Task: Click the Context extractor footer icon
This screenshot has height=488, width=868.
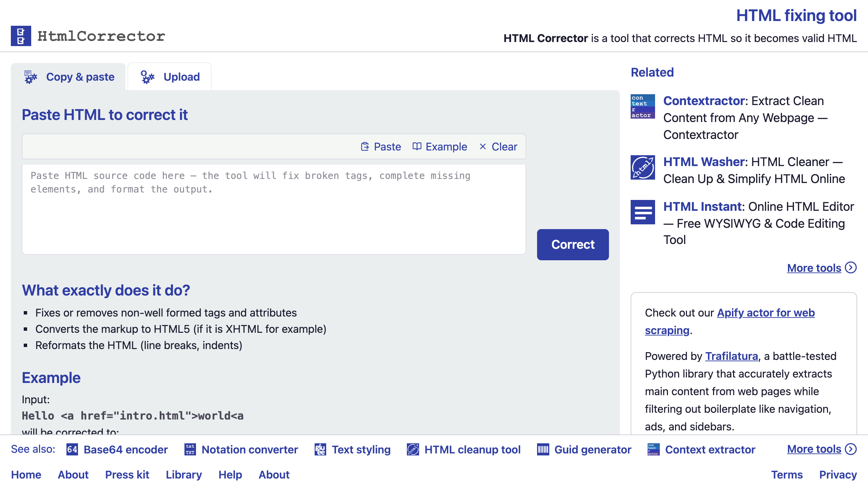Action: point(654,449)
